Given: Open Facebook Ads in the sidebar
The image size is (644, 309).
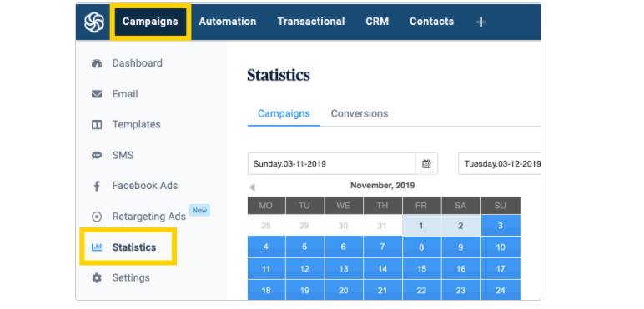Looking at the screenshot, I should tap(145, 186).
